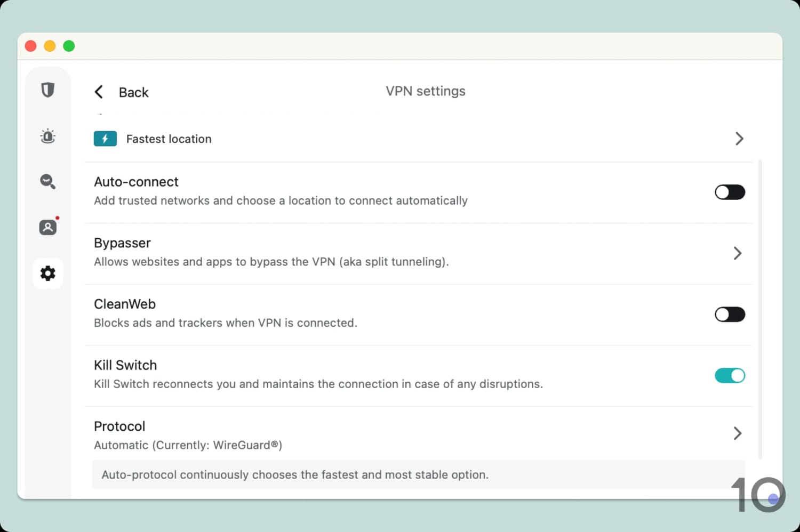Disable the Kill Switch toggle

click(730, 375)
